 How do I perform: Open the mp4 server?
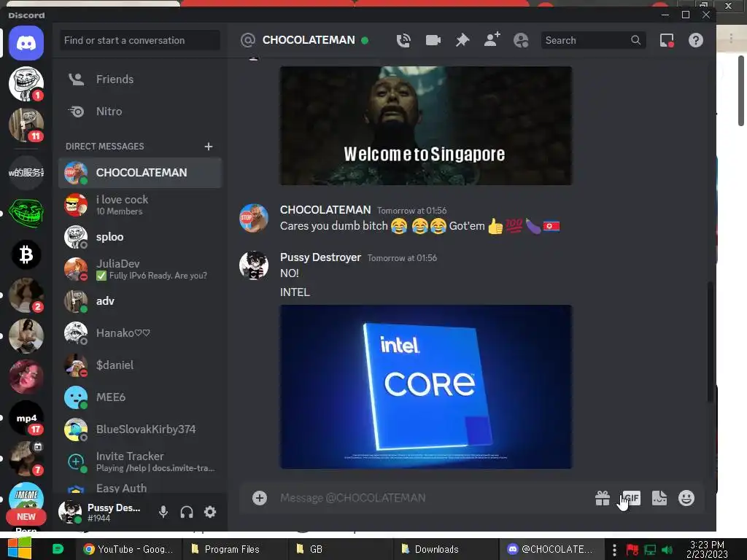26,418
